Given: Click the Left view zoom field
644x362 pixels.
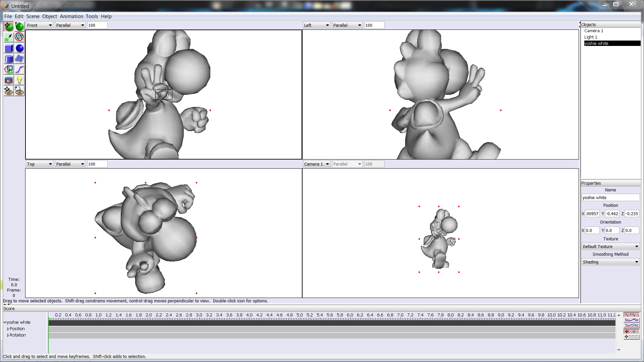Looking at the screenshot, I should [374, 25].
